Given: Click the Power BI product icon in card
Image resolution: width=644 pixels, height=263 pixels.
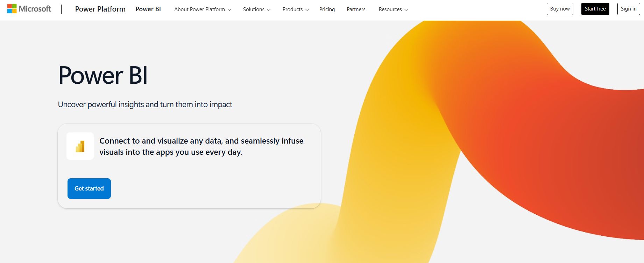Looking at the screenshot, I should coord(80,146).
